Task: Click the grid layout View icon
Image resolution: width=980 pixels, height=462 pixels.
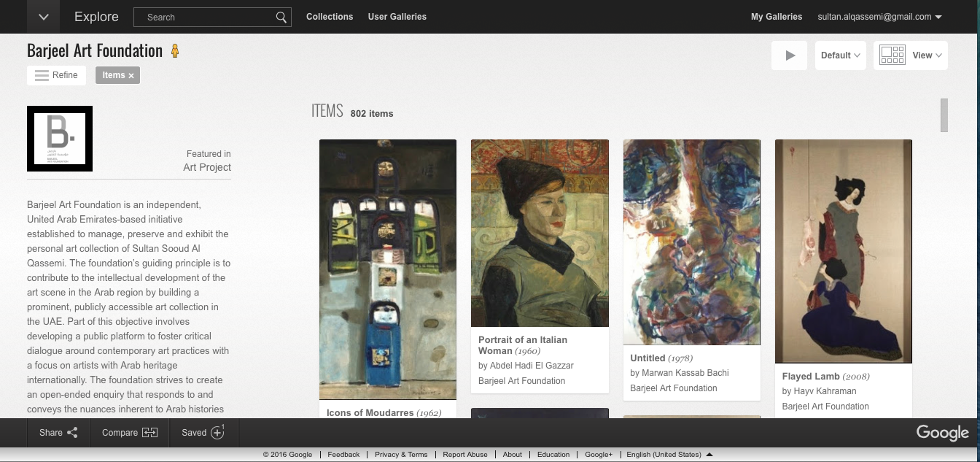Action: (892, 55)
